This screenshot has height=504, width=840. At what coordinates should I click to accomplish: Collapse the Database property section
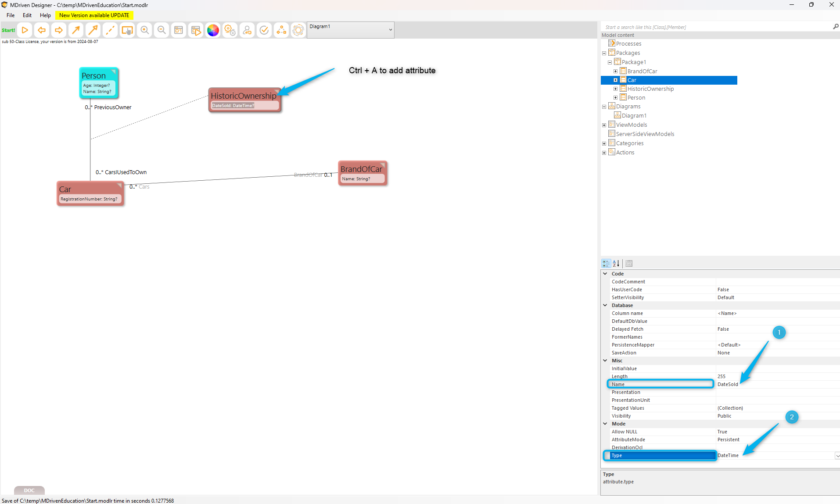[605, 305]
